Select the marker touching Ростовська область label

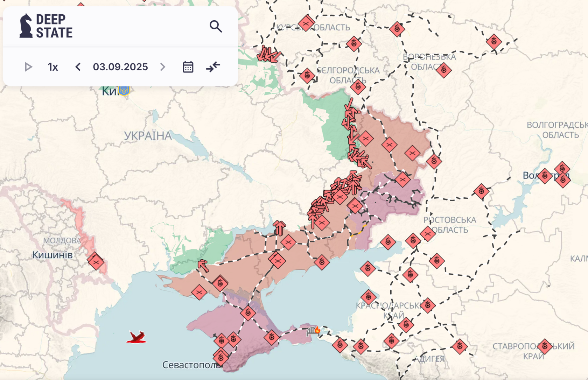[x=427, y=234]
